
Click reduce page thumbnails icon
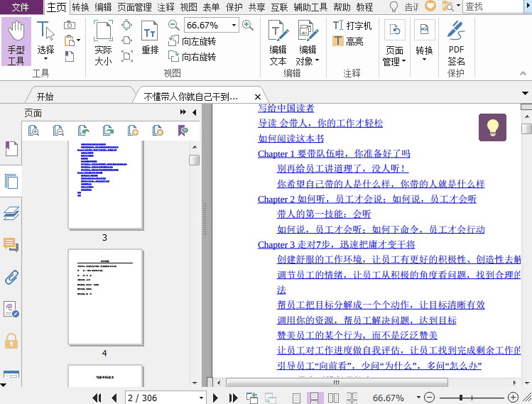(x=58, y=131)
